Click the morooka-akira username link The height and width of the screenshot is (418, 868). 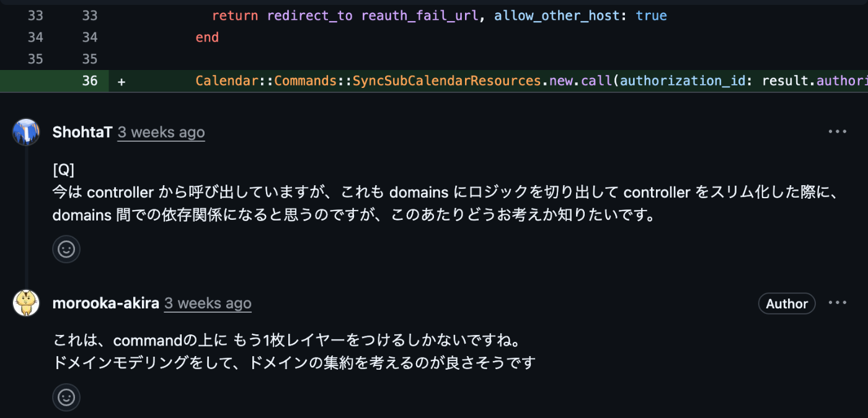[x=105, y=303]
